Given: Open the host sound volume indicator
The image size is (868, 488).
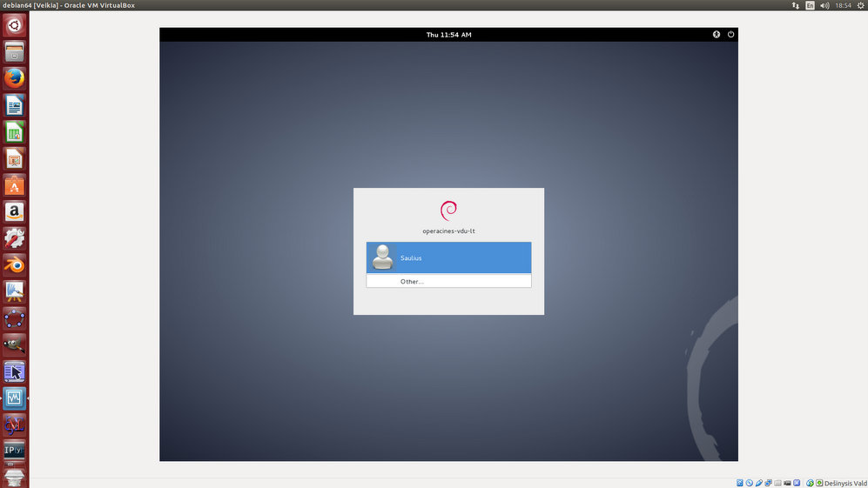Looking at the screenshot, I should tap(824, 5).
